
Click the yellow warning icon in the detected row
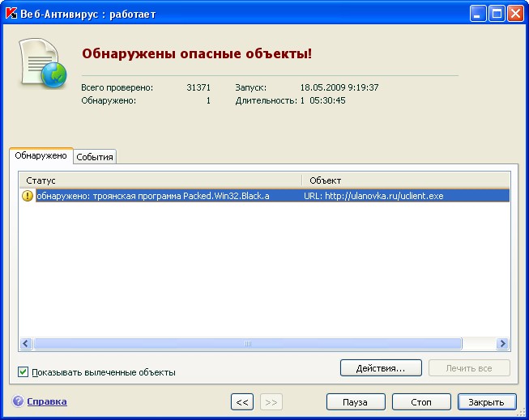tap(28, 196)
